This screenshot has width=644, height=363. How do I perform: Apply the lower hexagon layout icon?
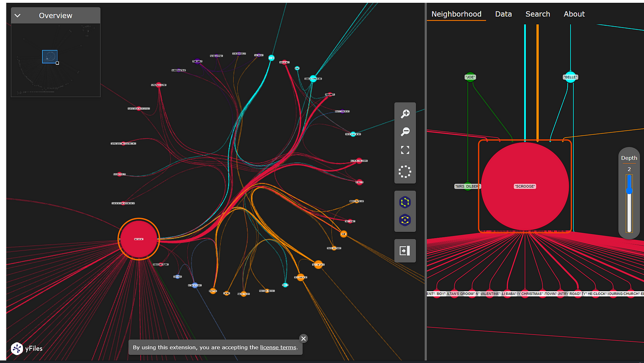coord(405,220)
